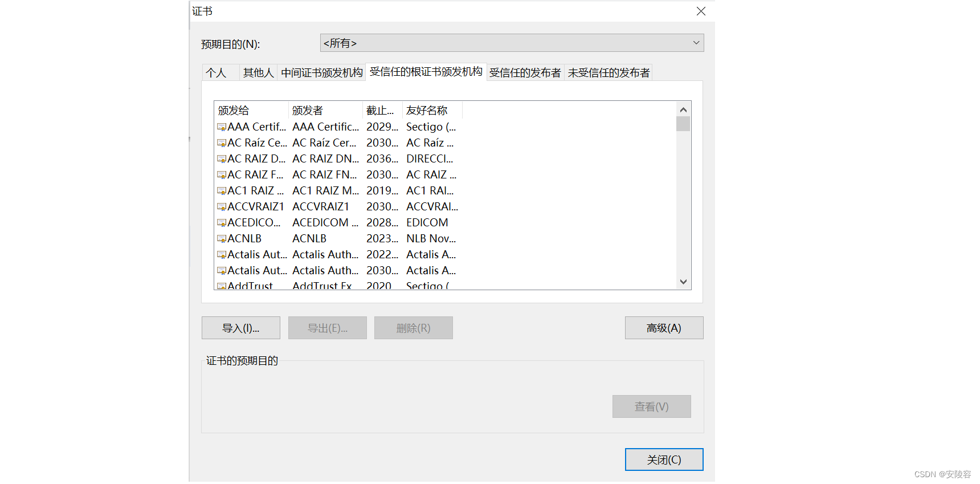Select the ACCVRAIZ1 issued-to entry
This screenshot has height=484, width=980.
click(255, 206)
